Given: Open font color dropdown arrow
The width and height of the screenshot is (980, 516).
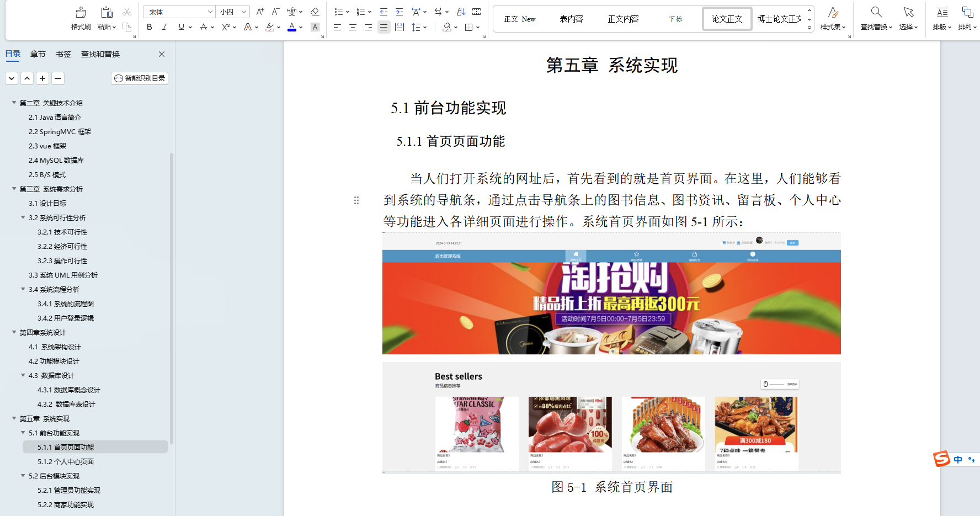Looking at the screenshot, I should [301, 27].
